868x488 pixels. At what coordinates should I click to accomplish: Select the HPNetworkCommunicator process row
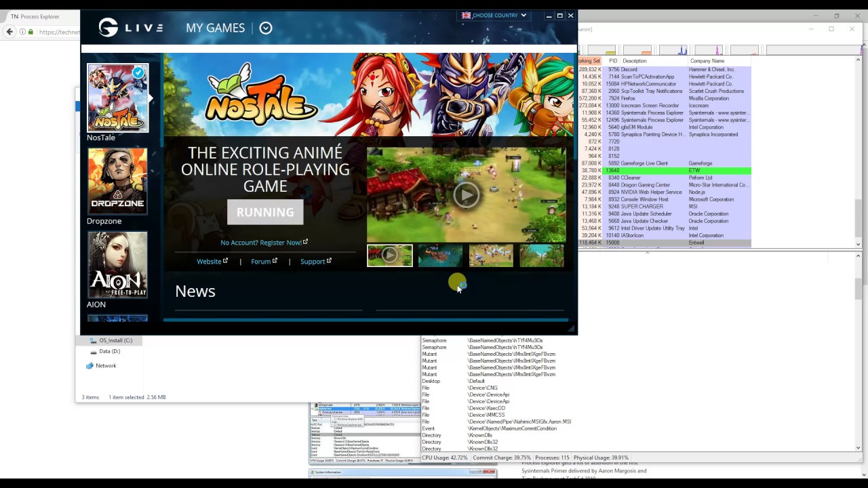665,84
